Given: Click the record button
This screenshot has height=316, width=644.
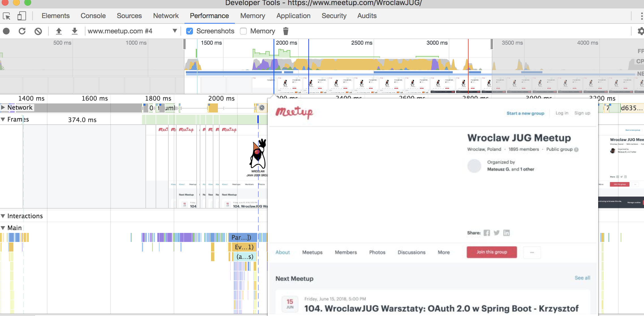Looking at the screenshot, I should click(6, 31).
